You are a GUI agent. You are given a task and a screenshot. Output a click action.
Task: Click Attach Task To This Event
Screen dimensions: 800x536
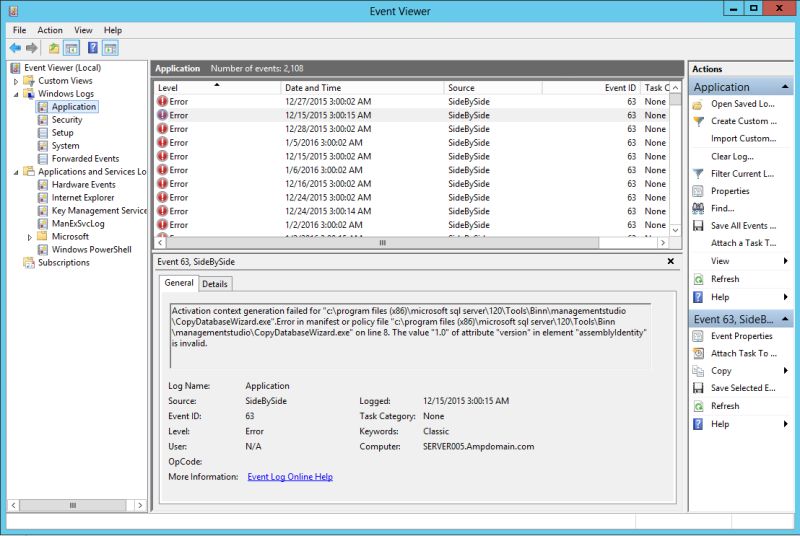743,353
